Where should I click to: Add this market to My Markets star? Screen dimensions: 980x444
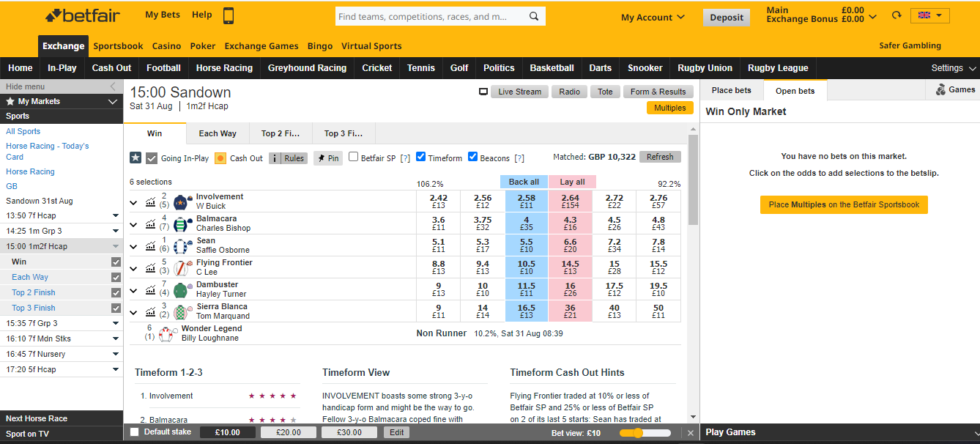click(136, 158)
